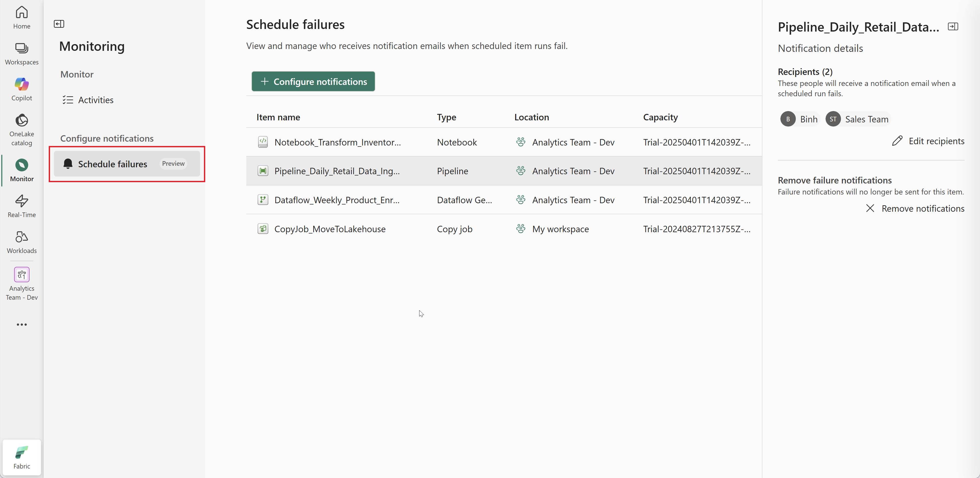Open the Real-Time hub icon

click(x=22, y=206)
